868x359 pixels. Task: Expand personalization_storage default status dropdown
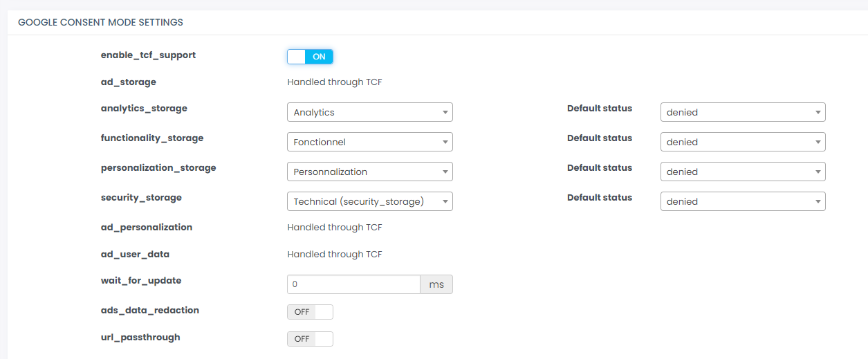tap(743, 172)
